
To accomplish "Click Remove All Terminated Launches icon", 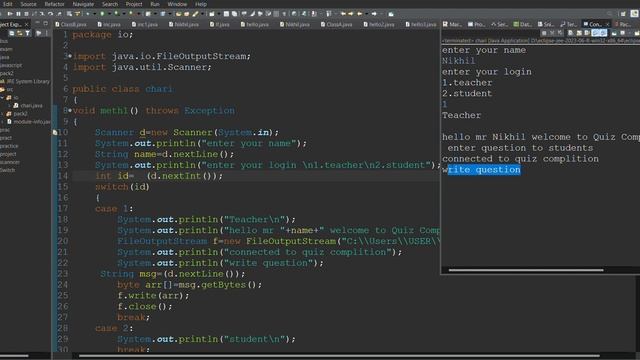I will coord(560,33).
